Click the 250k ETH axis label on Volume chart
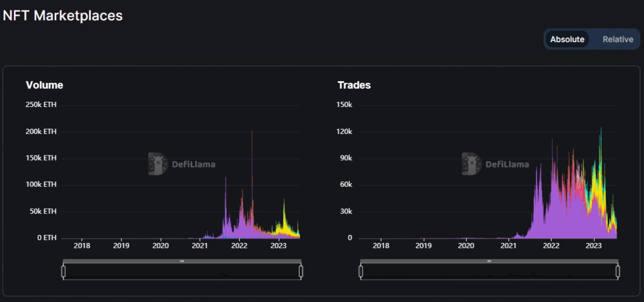Image resolution: width=644 pixels, height=302 pixels. (41, 104)
